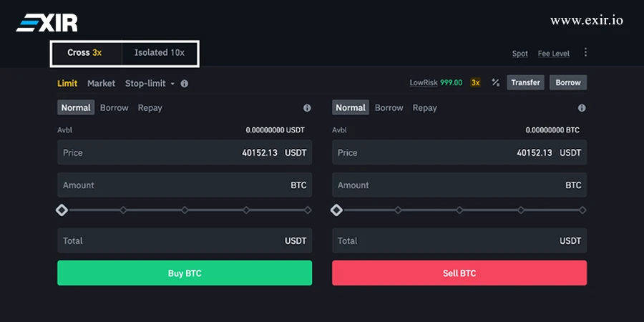This screenshot has width=644, height=322.
Task: Set buy amount slider to 25% mark
Action: click(123, 210)
